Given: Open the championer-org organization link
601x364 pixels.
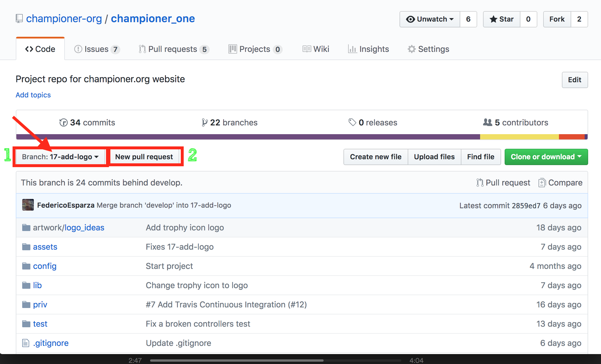Looking at the screenshot, I should (64, 19).
